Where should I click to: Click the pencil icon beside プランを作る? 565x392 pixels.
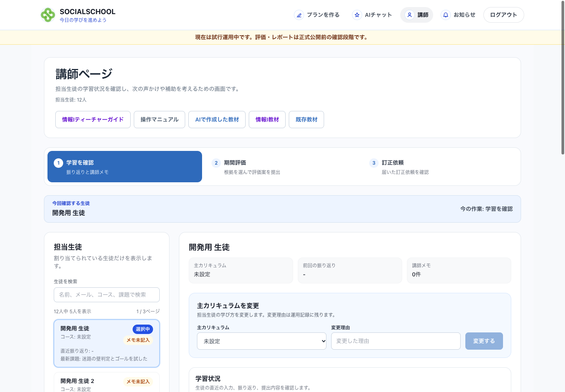coord(299,15)
